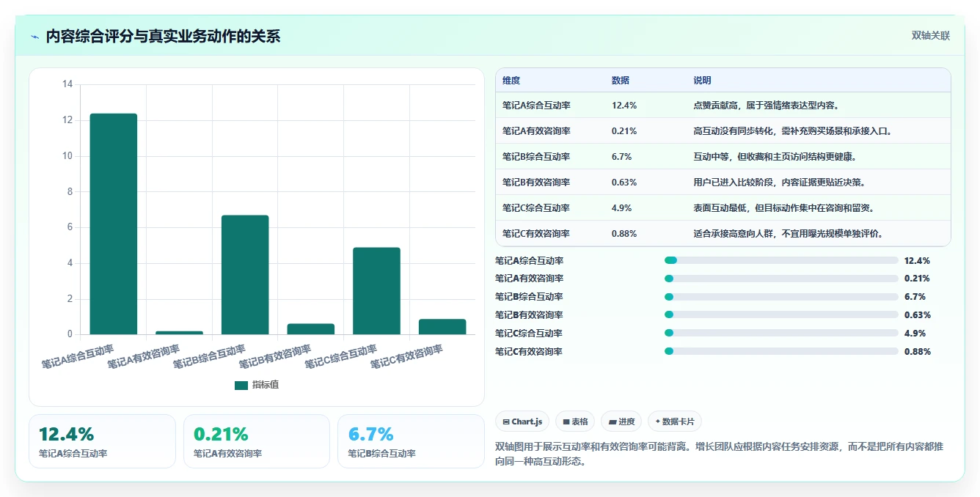Click table cell 0.21%
Viewport: 980px width, 497px height.
click(x=624, y=131)
